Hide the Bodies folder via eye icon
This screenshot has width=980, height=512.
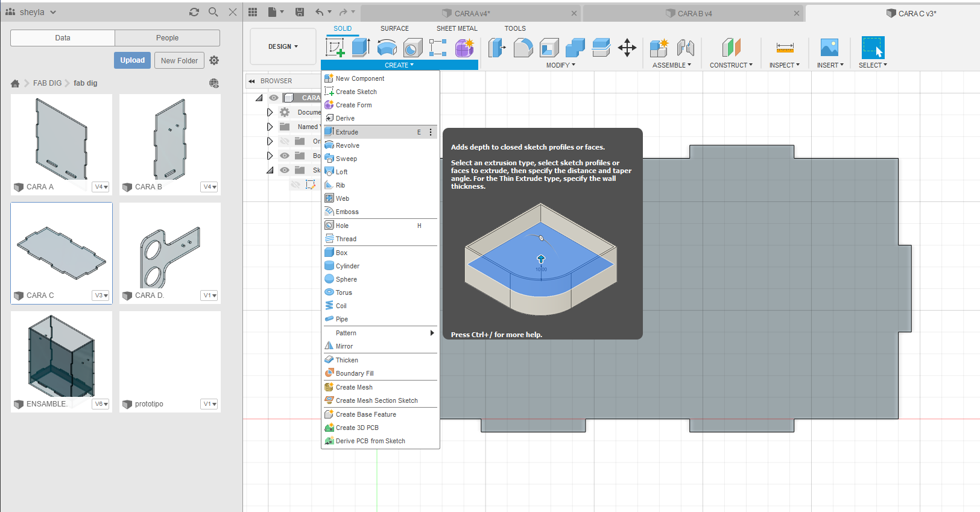285,156
